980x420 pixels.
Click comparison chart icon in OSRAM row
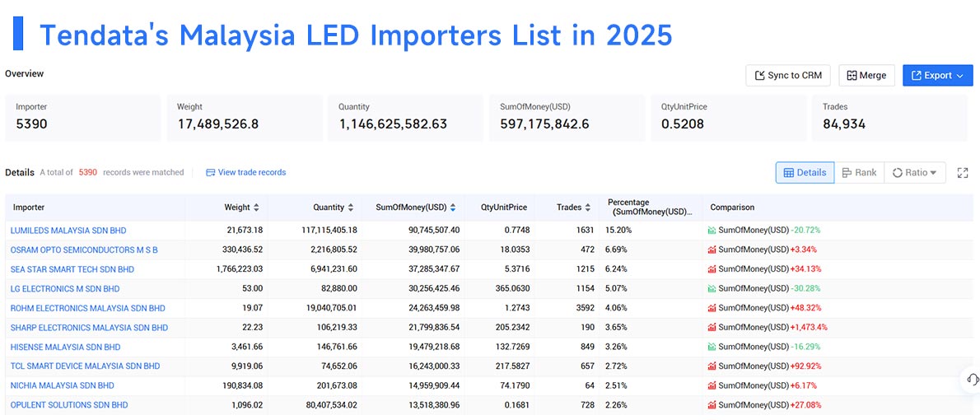tap(712, 250)
